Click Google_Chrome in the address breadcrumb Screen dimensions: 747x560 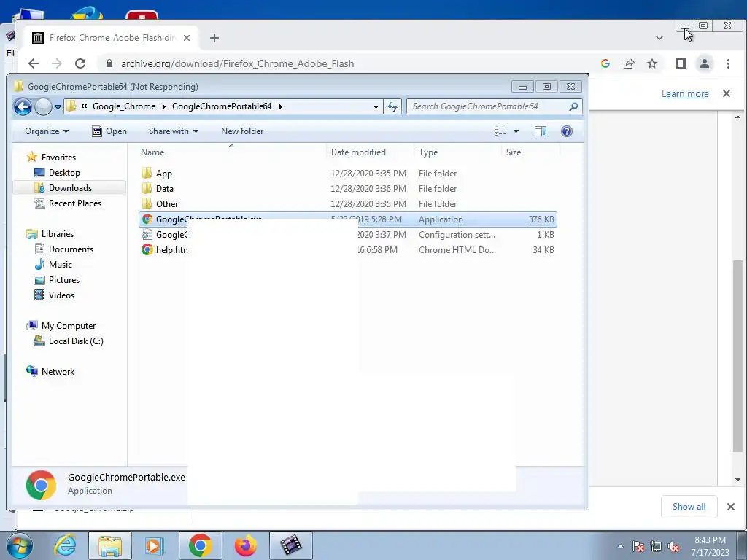coord(124,106)
